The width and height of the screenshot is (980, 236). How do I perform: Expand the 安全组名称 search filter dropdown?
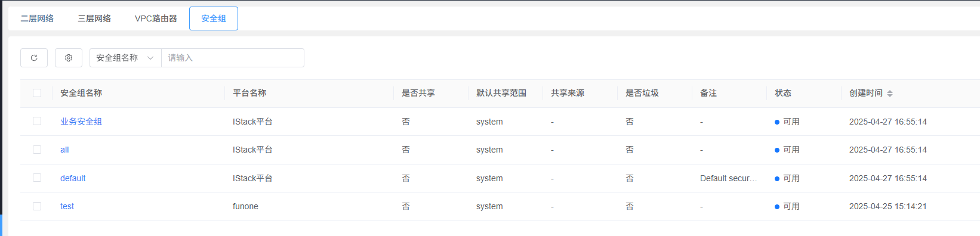pos(125,58)
